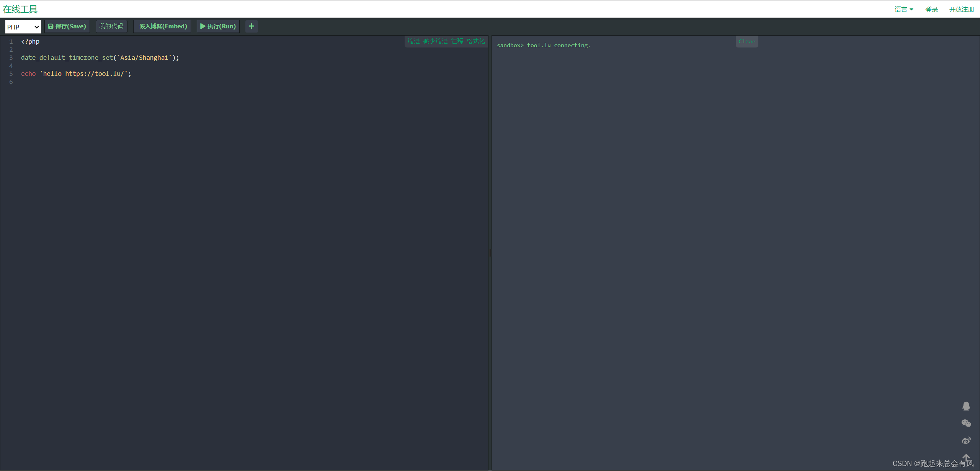Save code with 保存(Save) button

(x=67, y=26)
